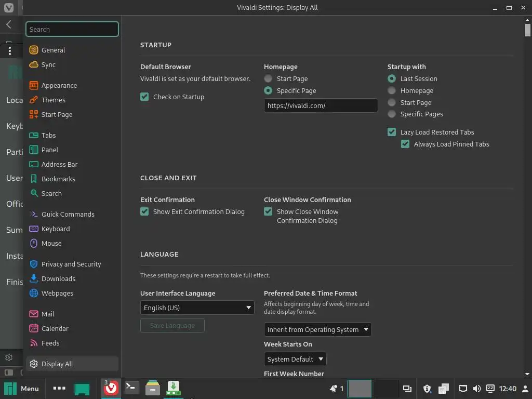Select Homepage under Startup with
The height and width of the screenshot is (399, 532).
tap(392, 90)
